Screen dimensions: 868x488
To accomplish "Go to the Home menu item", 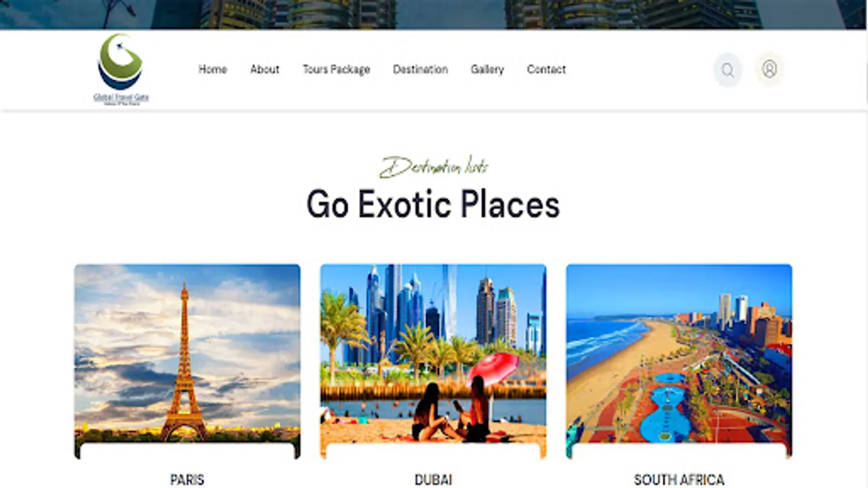I will click(x=213, y=69).
